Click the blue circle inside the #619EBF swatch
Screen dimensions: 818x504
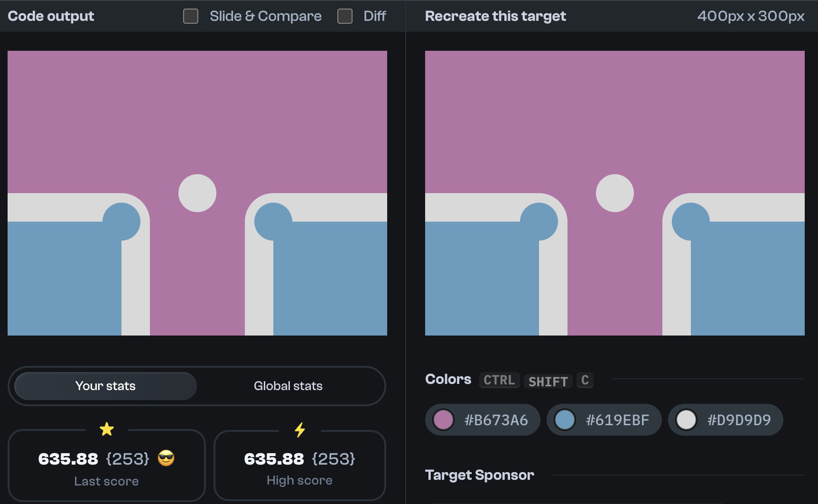[566, 420]
